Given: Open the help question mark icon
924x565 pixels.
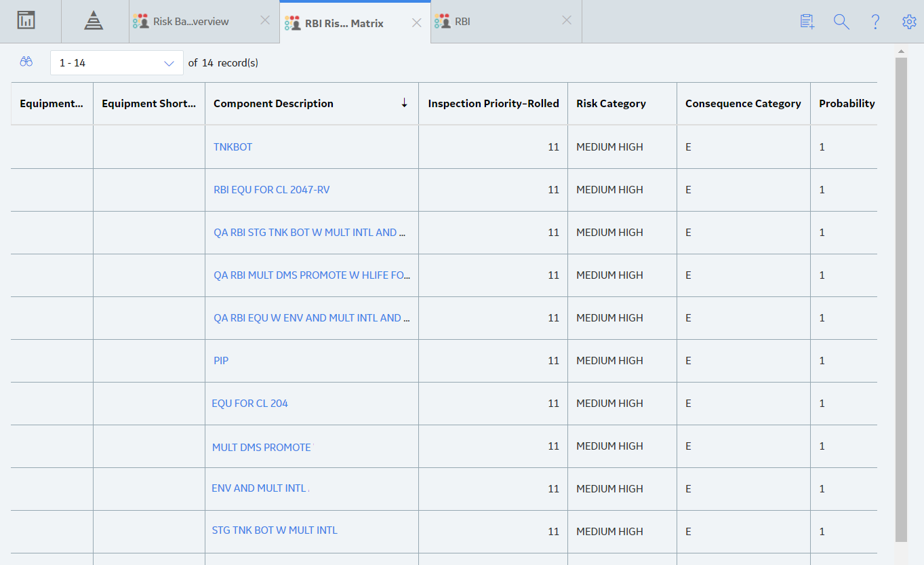Looking at the screenshot, I should click(x=875, y=22).
